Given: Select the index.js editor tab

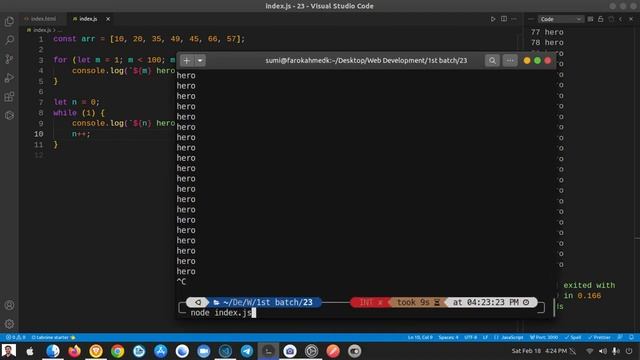Looking at the screenshot, I should click(x=88, y=19).
